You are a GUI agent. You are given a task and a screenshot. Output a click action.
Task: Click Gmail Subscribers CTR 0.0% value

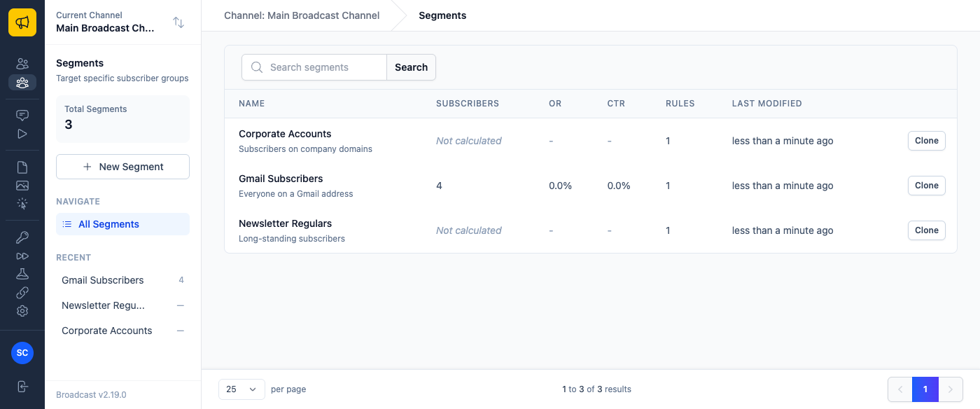click(619, 186)
